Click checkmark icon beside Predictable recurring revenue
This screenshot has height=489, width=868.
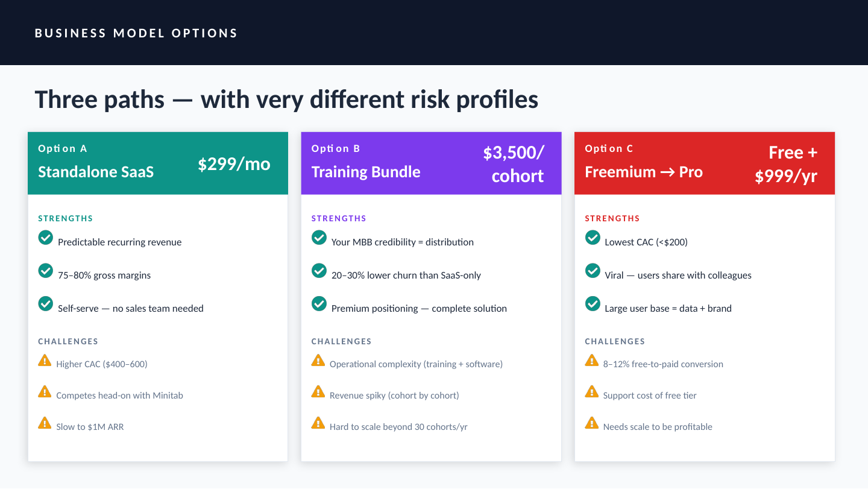46,238
